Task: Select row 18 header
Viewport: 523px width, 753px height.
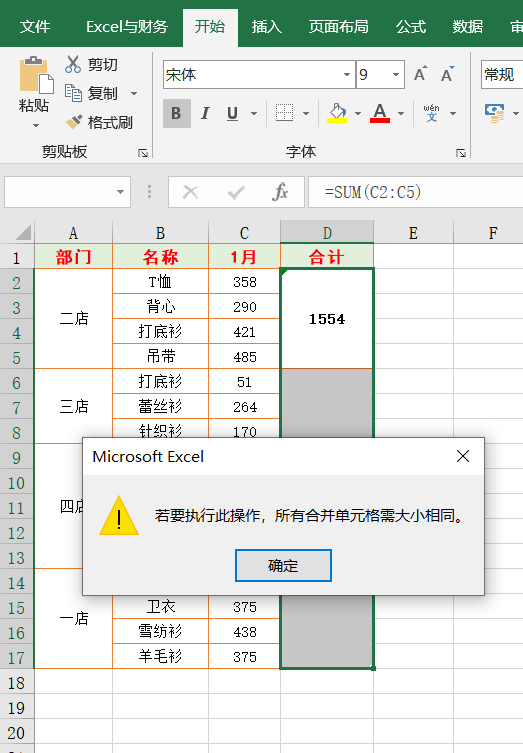Action: click(17, 682)
